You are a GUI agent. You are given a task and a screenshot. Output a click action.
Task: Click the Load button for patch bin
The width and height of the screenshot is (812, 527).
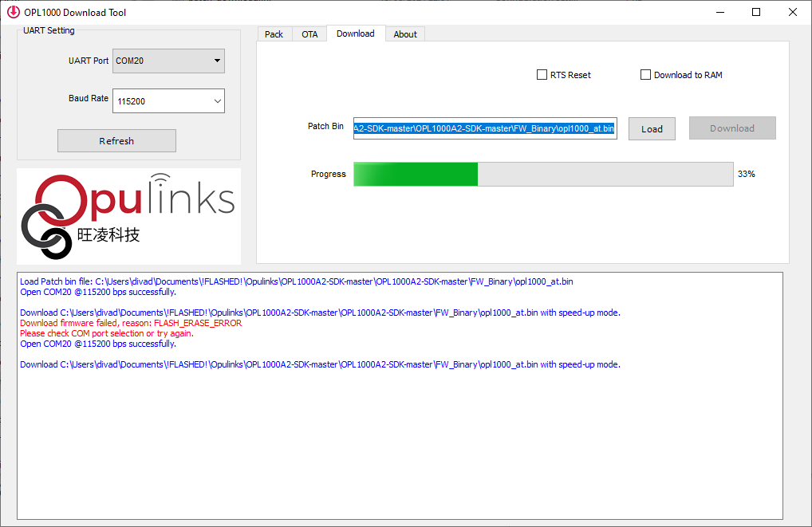point(652,129)
